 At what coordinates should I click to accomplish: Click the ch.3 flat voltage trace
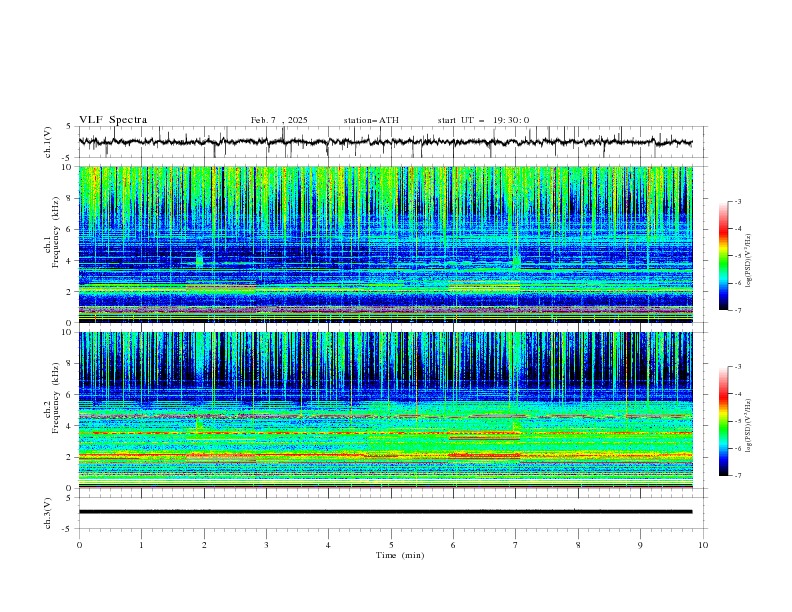385,512
